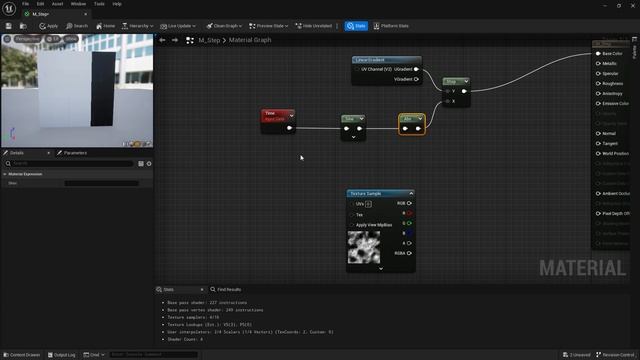Viewport: 640px width, 360px height.
Task: Apply material changes with the Apply button
Action: tap(49, 26)
